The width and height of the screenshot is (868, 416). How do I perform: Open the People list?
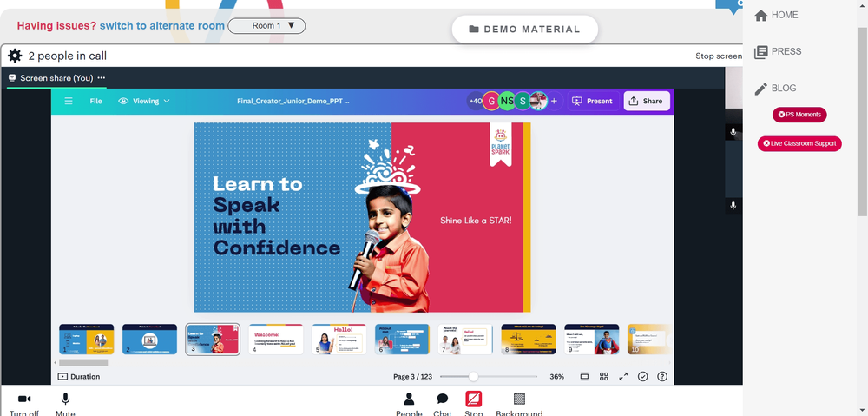[x=409, y=404]
